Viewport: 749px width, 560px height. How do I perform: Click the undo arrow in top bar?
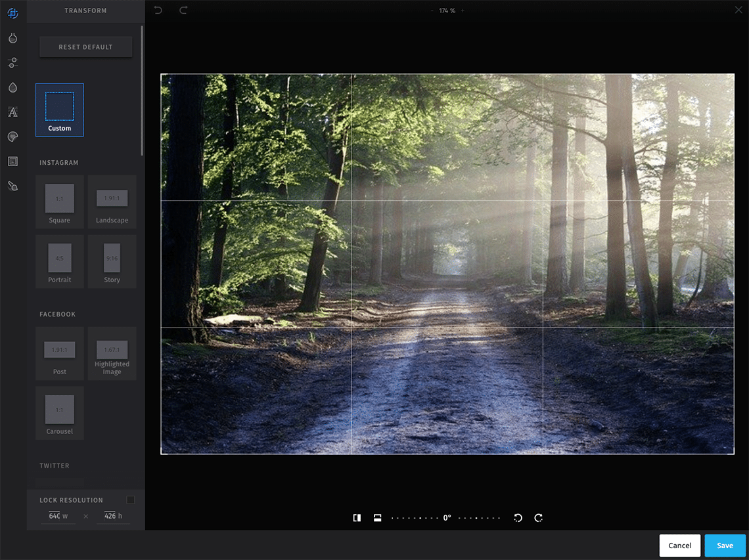pyautogui.click(x=158, y=10)
